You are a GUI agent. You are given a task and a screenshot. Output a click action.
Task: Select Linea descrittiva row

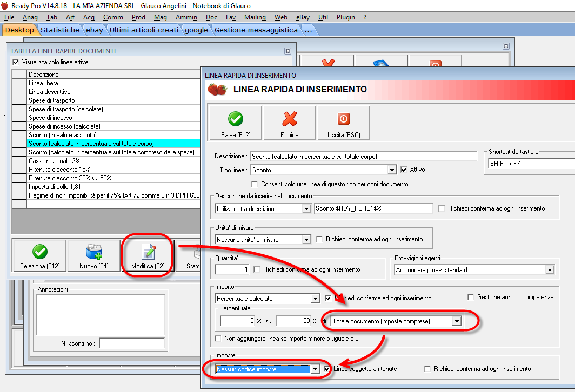114,92
